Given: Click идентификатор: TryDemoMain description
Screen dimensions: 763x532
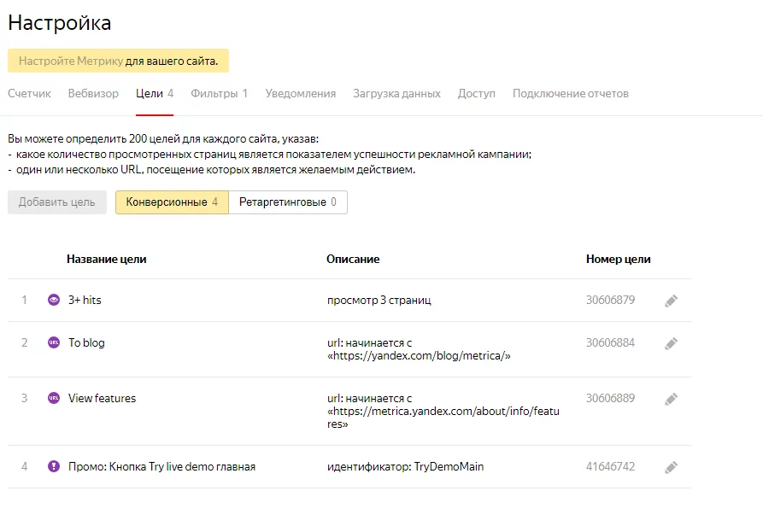Looking at the screenshot, I should tap(405, 467).
